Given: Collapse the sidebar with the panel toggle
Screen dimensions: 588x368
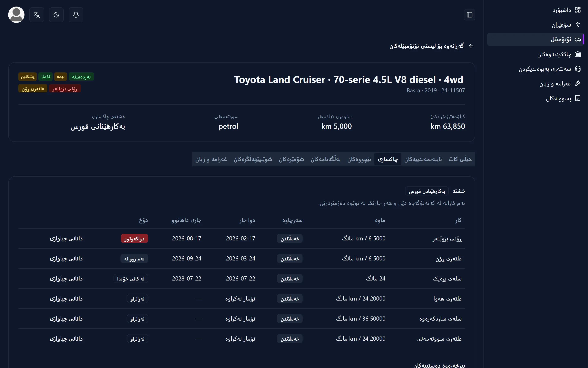Looking at the screenshot, I should [469, 15].
